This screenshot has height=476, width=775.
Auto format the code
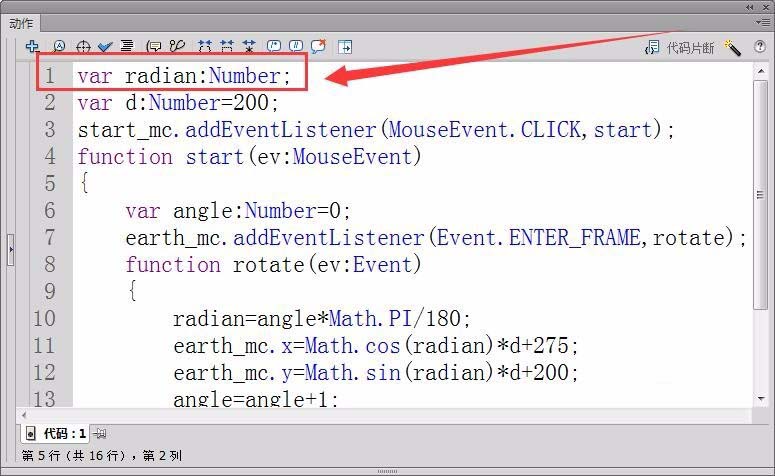[127, 46]
